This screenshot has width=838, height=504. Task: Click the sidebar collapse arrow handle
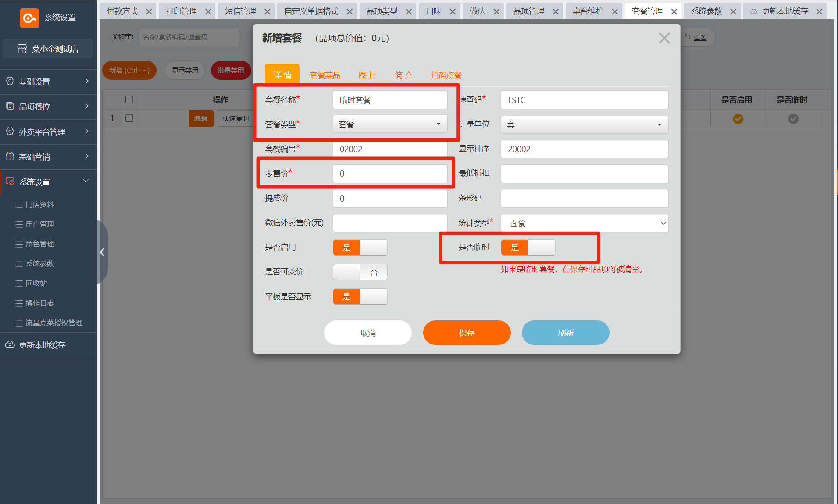point(102,252)
